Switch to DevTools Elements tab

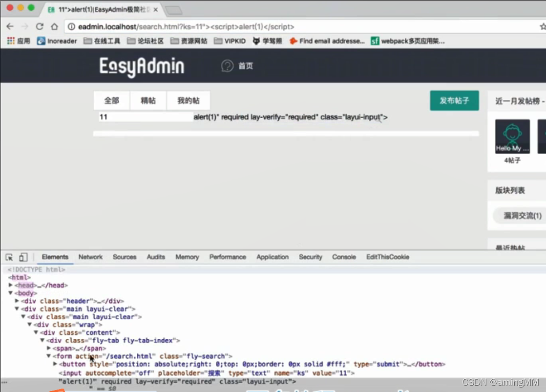click(55, 257)
